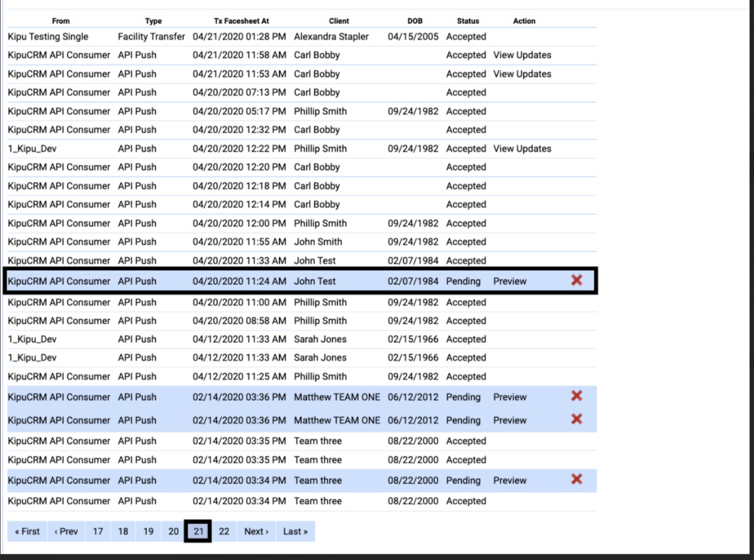The width and height of the screenshot is (754, 560).
Task: View Updates for Carl Bobby 11:58 AM
Action: (522, 55)
